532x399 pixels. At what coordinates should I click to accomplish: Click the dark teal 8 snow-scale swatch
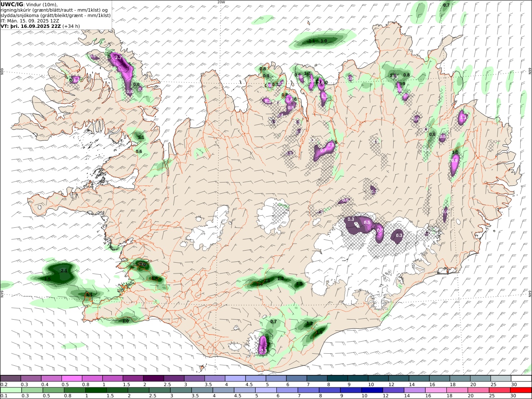[337, 379]
